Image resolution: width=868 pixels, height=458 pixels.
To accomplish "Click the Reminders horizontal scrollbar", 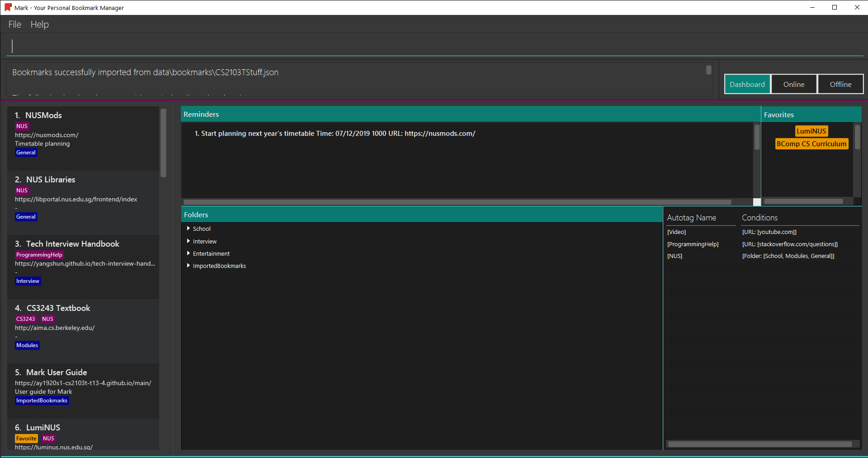I will 458,202.
